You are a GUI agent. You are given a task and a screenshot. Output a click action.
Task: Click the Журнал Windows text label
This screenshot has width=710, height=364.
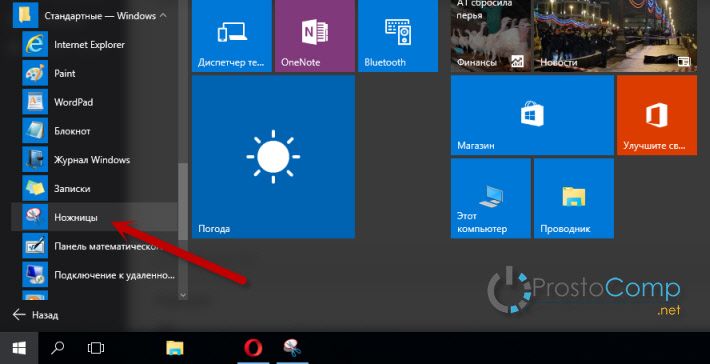[x=92, y=160]
